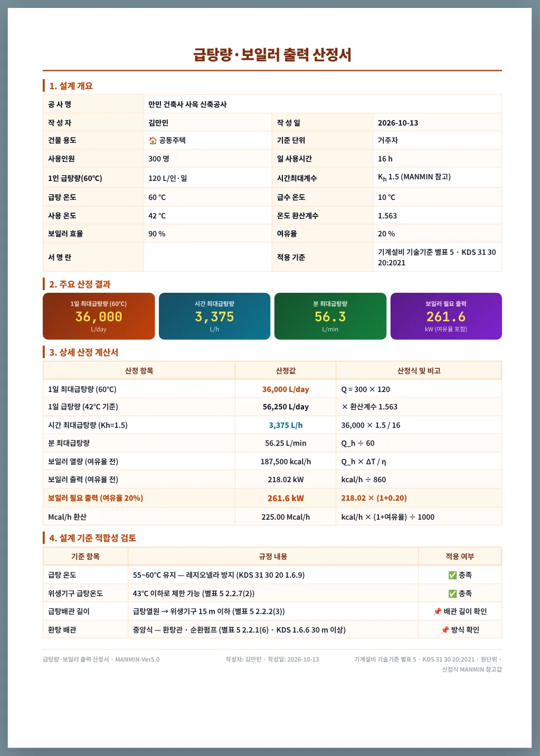Click the 10 °C 급수 온도 value

coord(386,197)
